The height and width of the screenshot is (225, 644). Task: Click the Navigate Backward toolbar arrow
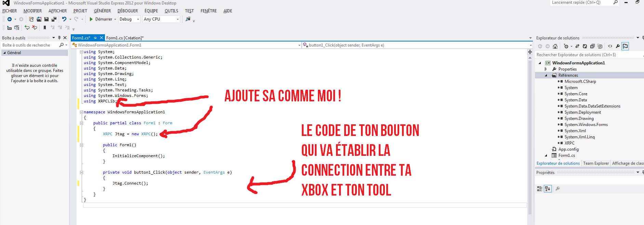[10, 19]
